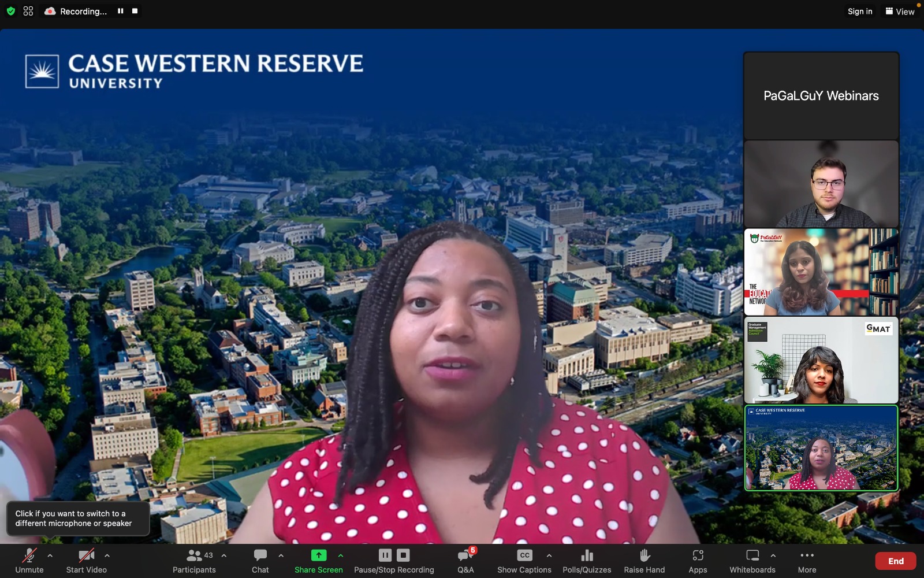
Task: Open Whiteboards
Action: (752, 561)
